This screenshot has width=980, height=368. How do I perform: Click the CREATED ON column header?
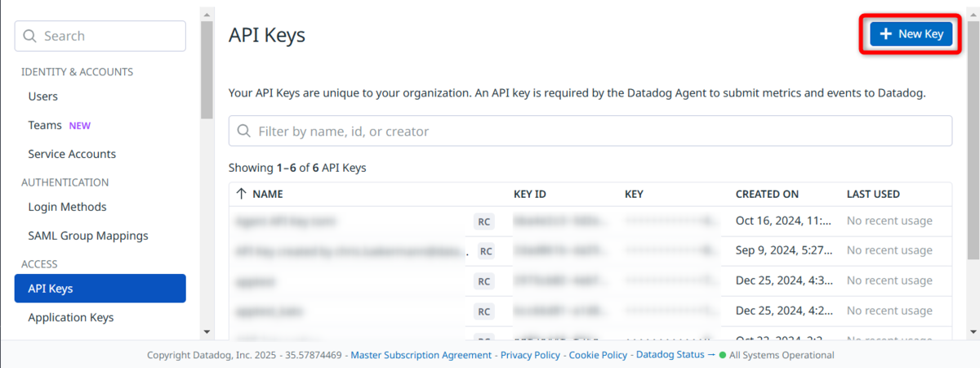point(767,195)
